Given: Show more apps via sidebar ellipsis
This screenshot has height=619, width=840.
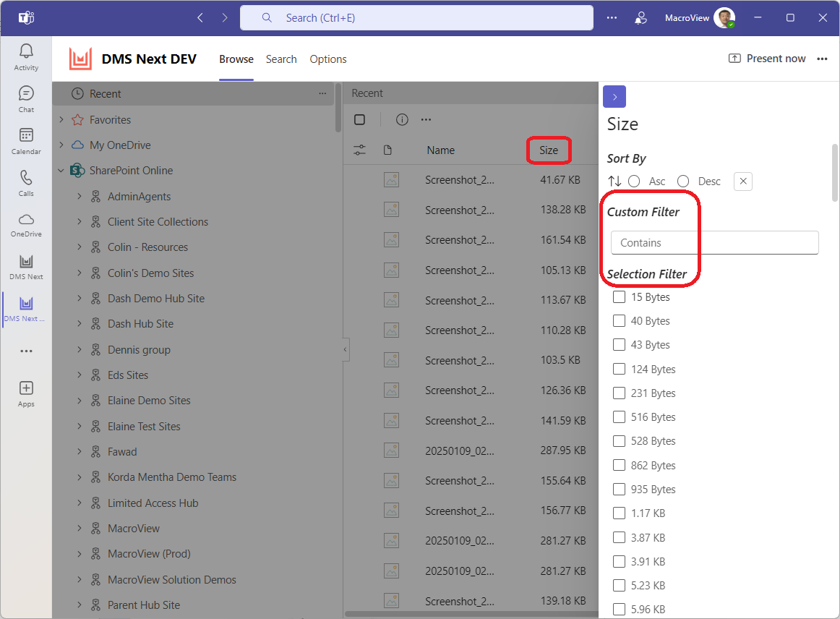Looking at the screenshot, I should pos(26,351).
